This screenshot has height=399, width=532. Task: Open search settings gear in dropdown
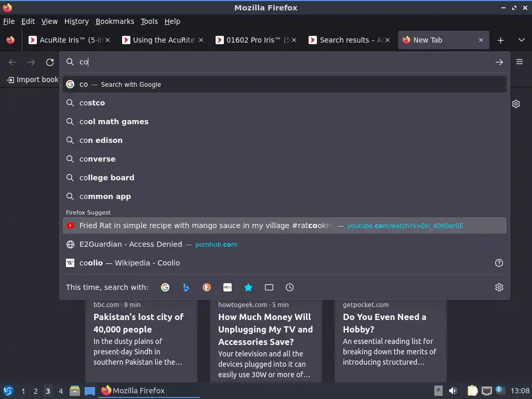[499, 287]
